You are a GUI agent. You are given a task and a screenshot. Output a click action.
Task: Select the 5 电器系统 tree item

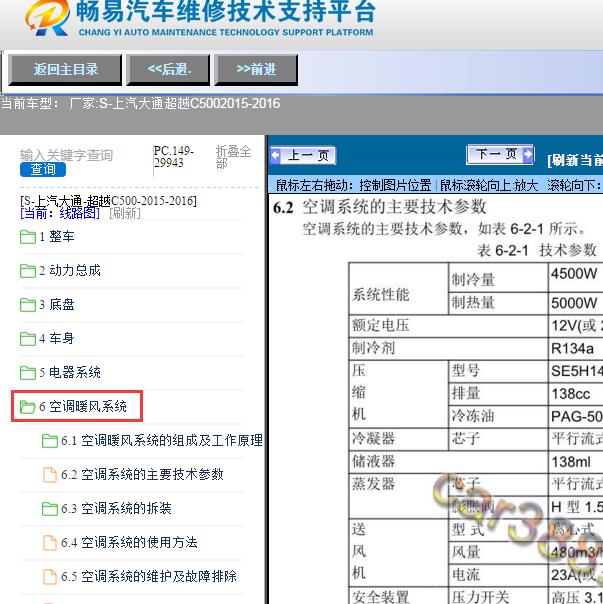click(x=70, y=372)
